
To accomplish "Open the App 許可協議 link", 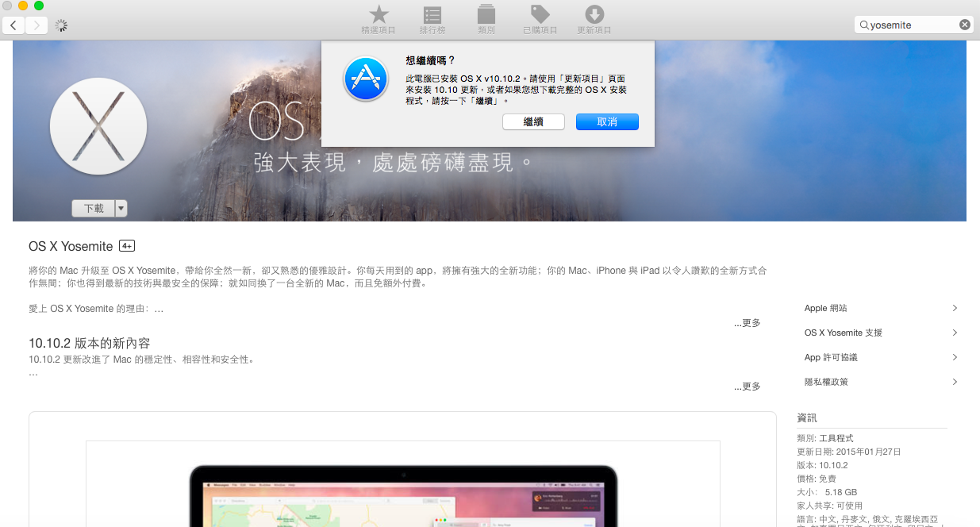I will click(831, 357).
